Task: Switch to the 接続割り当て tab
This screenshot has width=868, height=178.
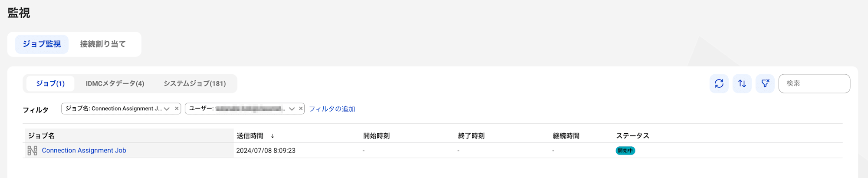Action: [x=103, y=44]
